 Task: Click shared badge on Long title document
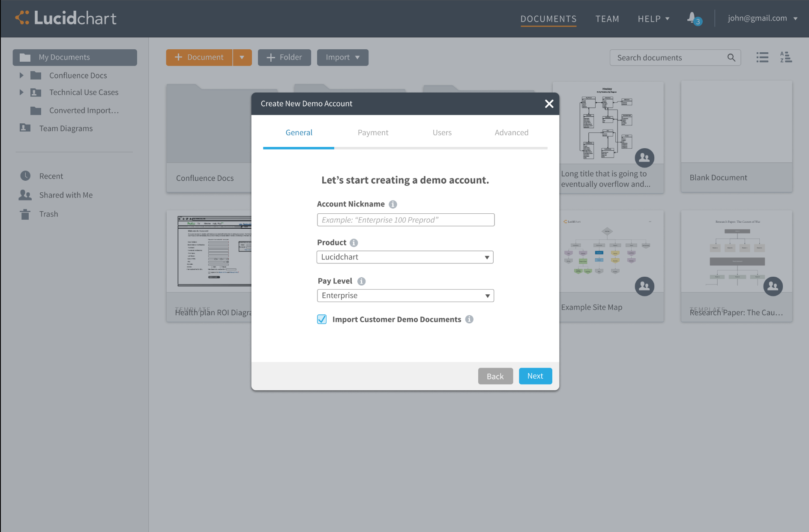644,158
